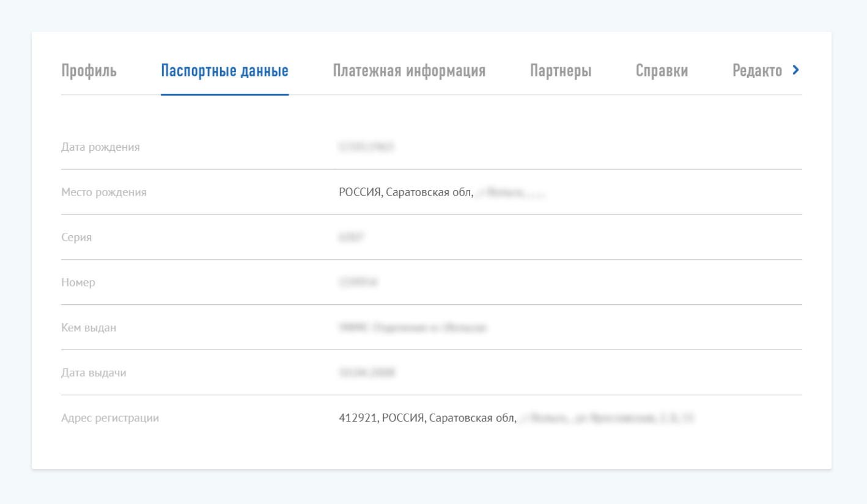Click the Номер field label
Screen dimensions: 867x504
coord(78,283)
